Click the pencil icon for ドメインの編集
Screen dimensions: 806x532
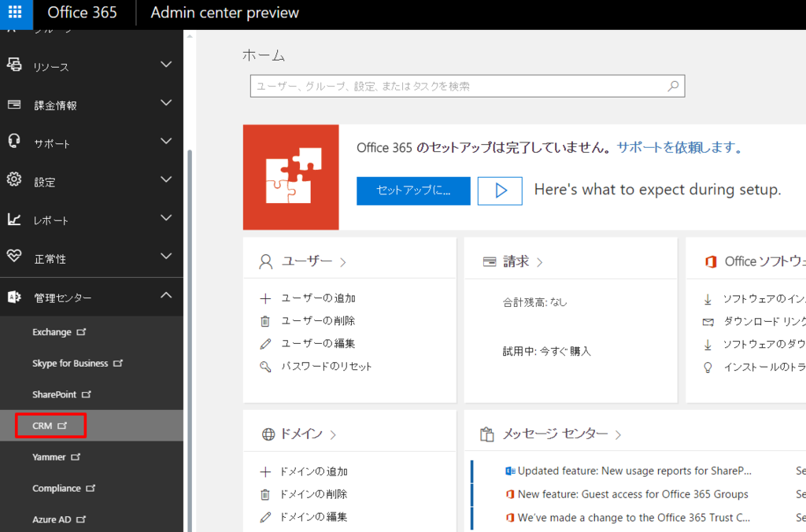click(265, 517)
